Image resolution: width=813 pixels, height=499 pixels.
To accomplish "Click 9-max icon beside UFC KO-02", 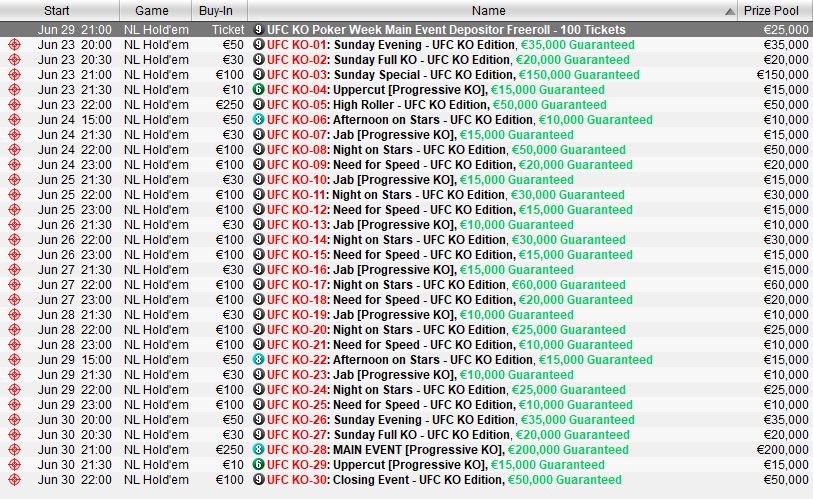I will coord(258,60).
